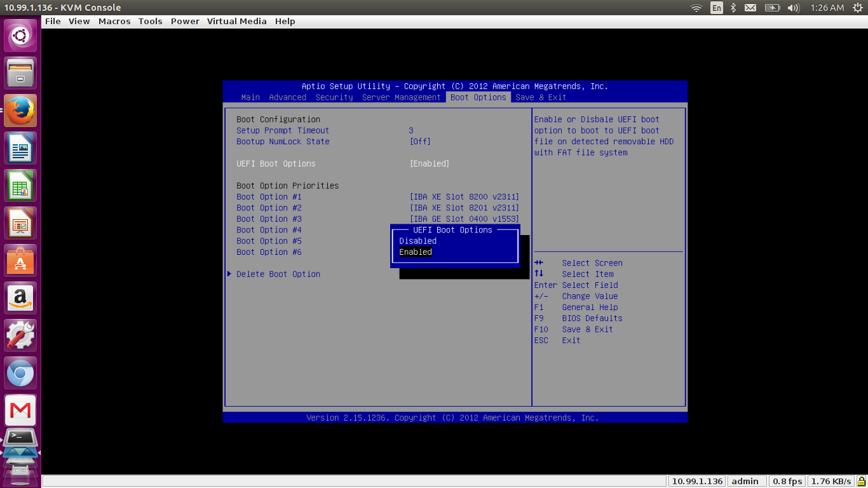Open the Amazon dock icon

(20, 298)
